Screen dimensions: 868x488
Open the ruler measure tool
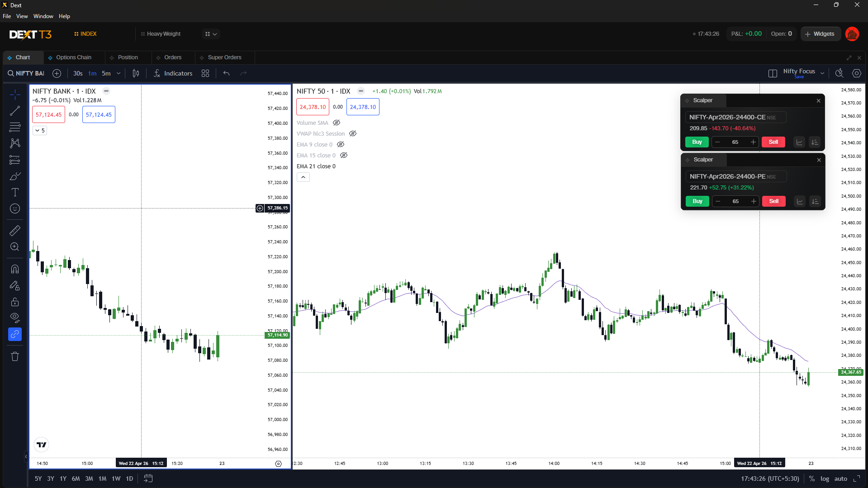tap(15, 231)
